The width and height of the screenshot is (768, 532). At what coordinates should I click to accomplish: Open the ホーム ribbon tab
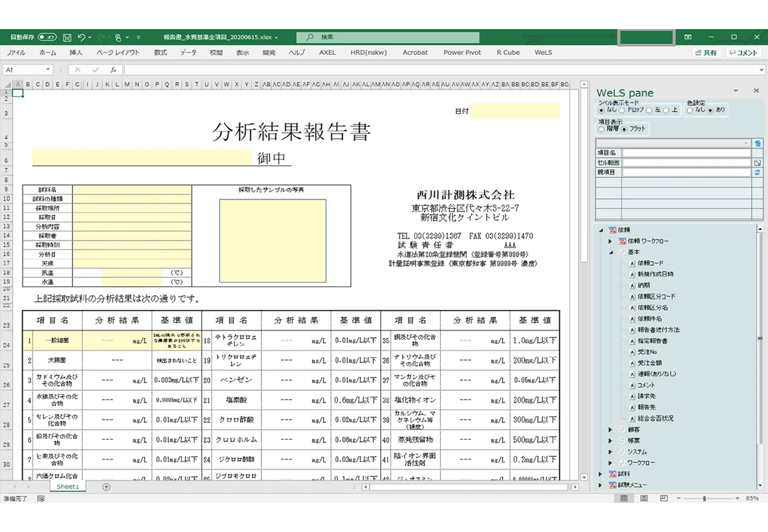48,53
